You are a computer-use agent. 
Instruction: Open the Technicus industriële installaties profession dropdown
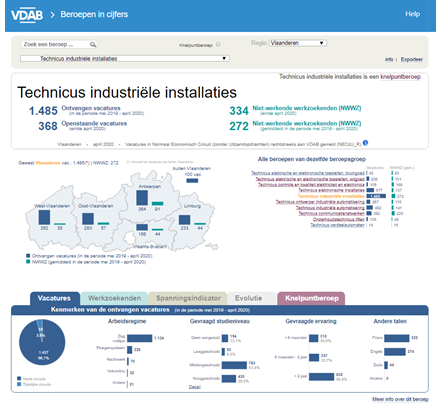click(x=125, y=58)
